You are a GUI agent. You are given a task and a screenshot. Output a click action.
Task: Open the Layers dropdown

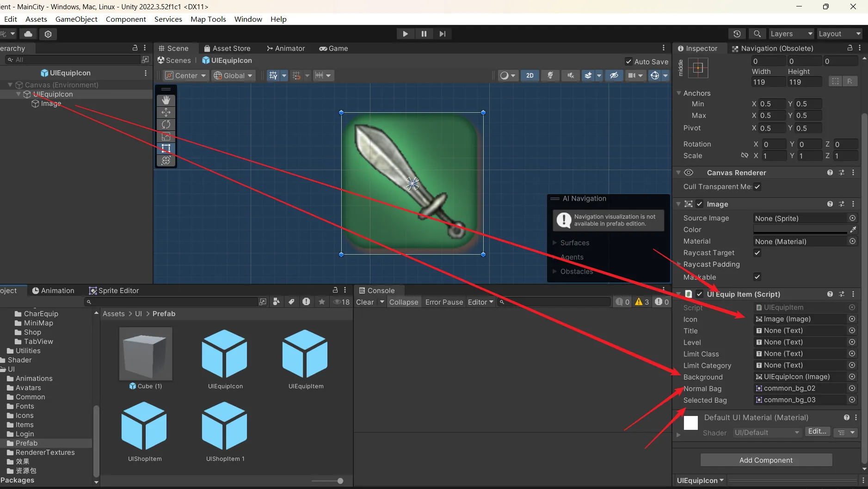point(790,34)
